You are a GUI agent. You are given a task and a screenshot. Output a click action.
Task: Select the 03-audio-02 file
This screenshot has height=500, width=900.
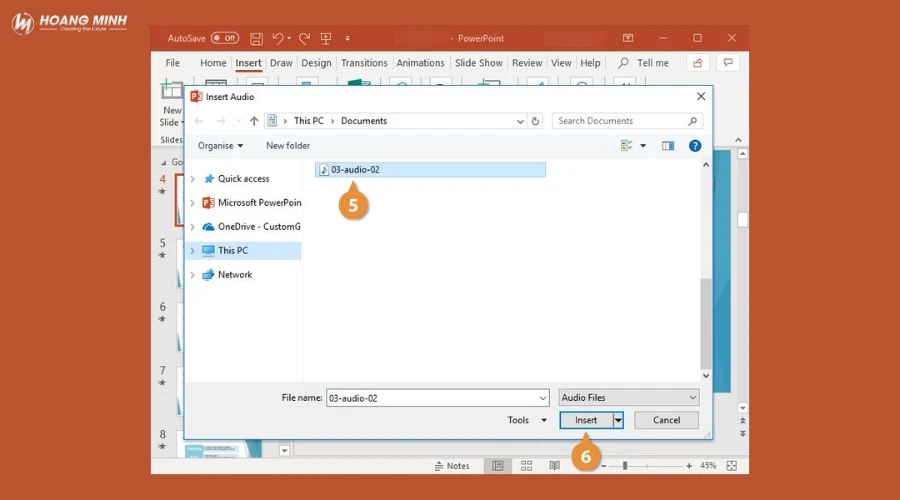(355, 170)
